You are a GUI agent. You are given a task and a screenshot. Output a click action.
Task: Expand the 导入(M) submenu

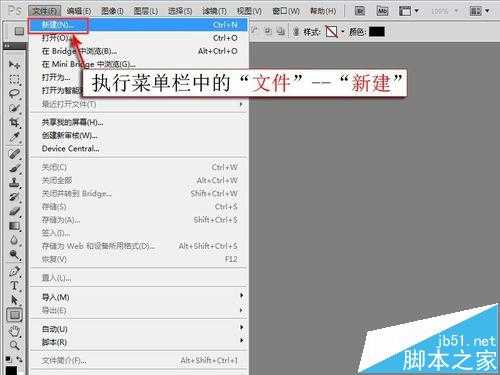241,296
